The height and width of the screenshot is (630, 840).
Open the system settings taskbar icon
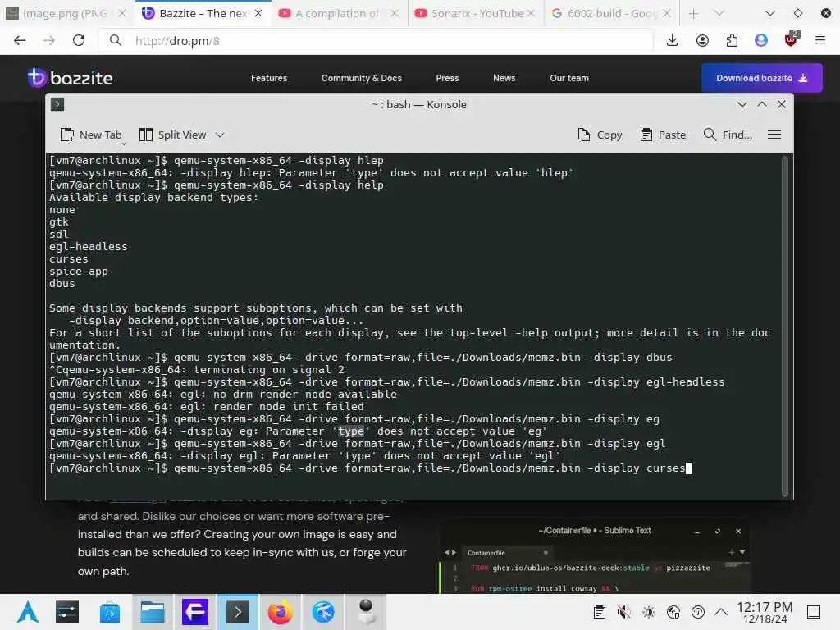(67, 612)
